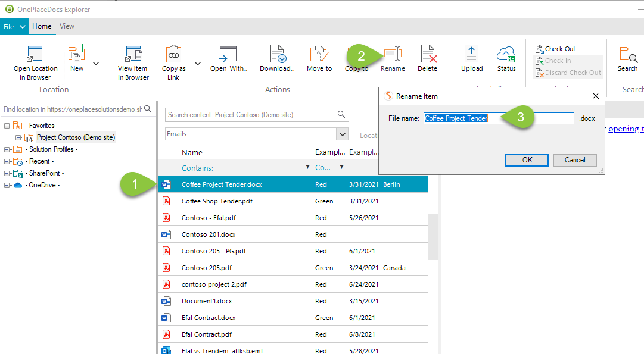
Task: Switch to the View ribbon tab
Action: (67, 26)
